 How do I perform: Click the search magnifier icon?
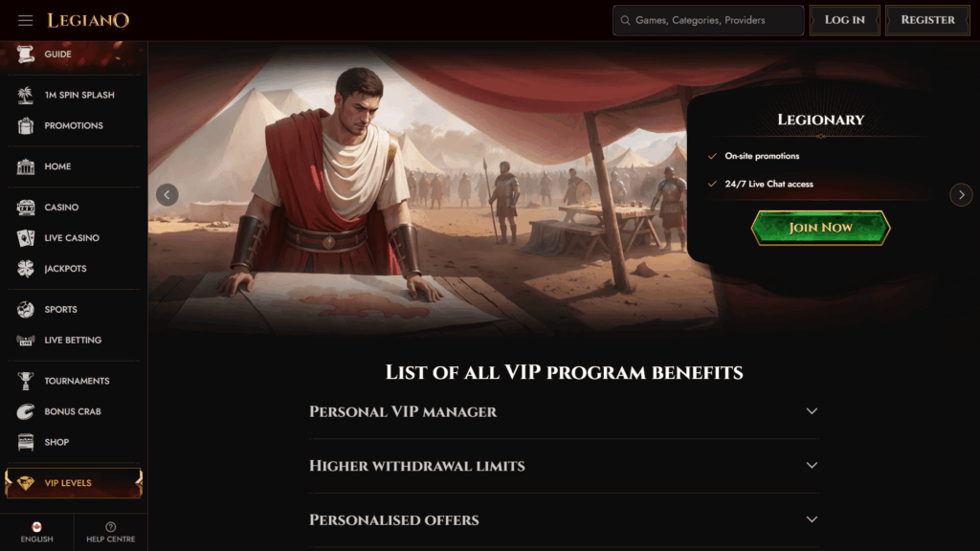pyautogui.click(x=626, y=19)
